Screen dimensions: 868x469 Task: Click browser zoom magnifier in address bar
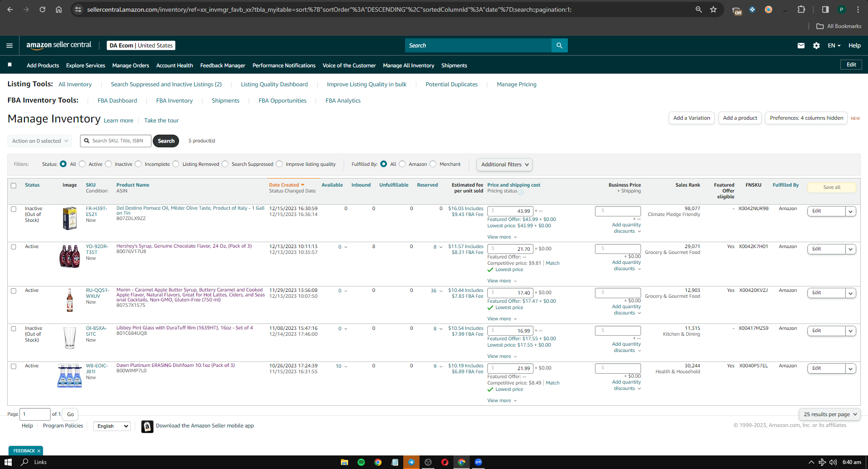coord(698,9)
